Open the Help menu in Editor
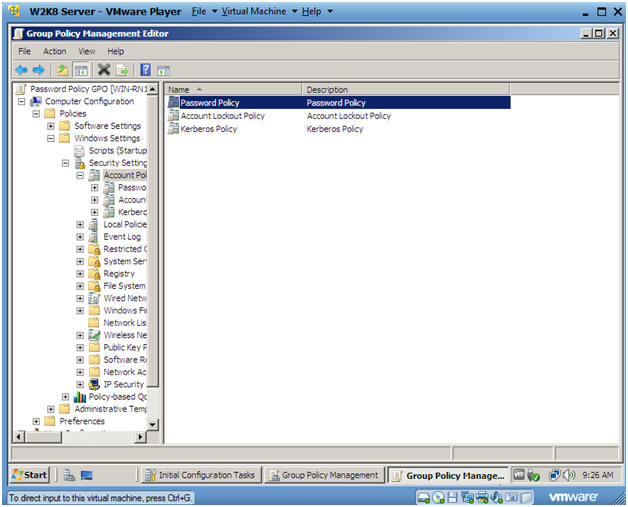628x507 pixels. point(115,51)
